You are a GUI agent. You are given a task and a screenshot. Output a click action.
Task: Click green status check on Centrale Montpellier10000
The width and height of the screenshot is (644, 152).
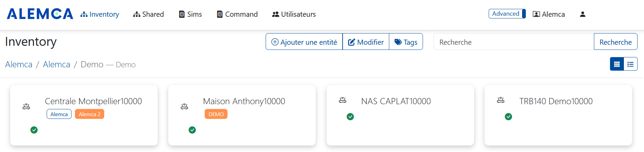point(34,130)
